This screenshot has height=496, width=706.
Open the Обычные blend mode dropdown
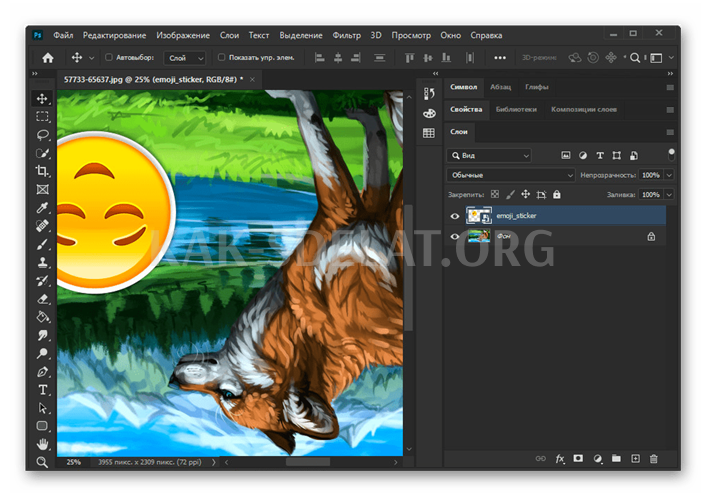click(511, 175)
